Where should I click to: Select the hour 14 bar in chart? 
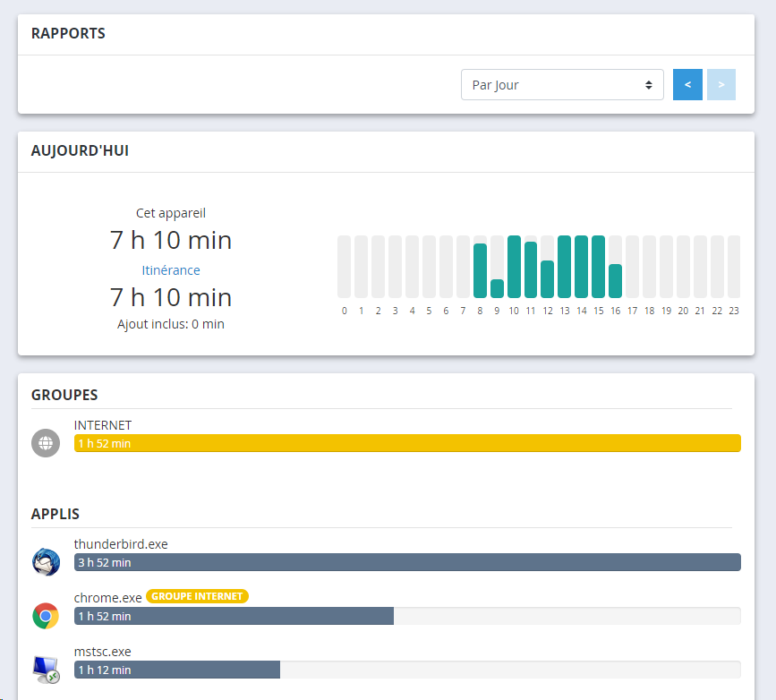[582, 267]
